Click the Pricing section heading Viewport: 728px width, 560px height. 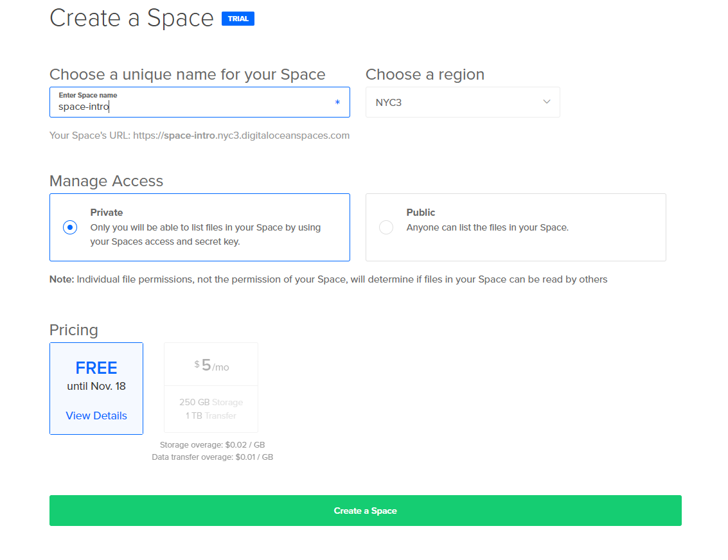click(74, 330)
